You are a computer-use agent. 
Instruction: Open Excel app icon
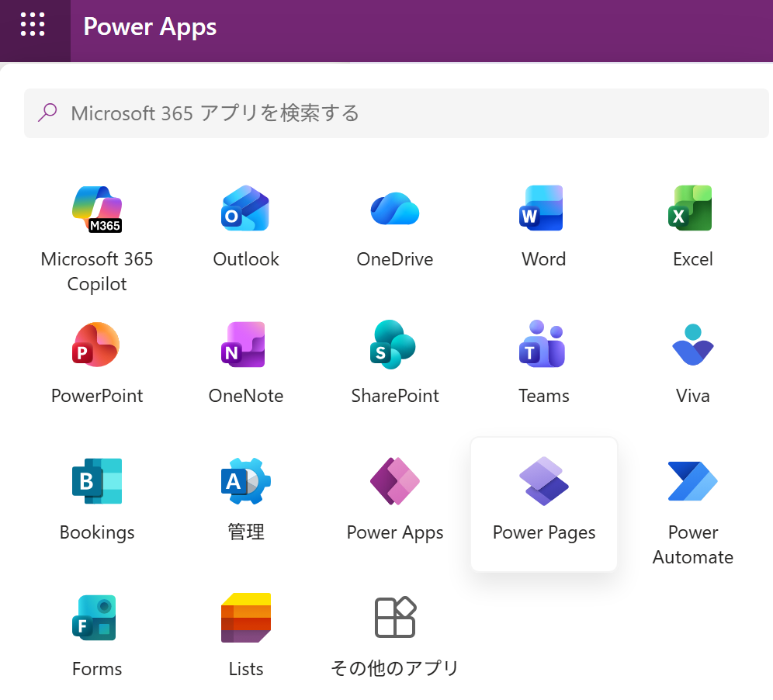point(692,210)
